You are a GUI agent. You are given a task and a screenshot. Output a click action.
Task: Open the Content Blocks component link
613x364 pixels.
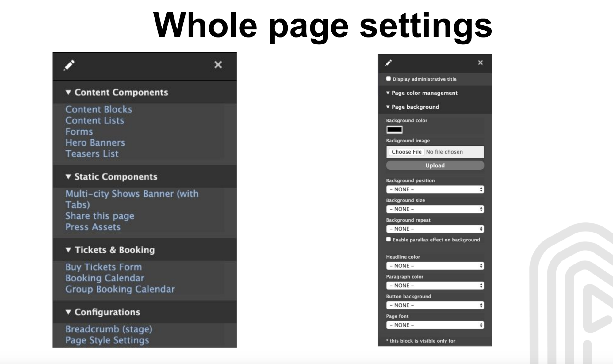click(99, 108)
